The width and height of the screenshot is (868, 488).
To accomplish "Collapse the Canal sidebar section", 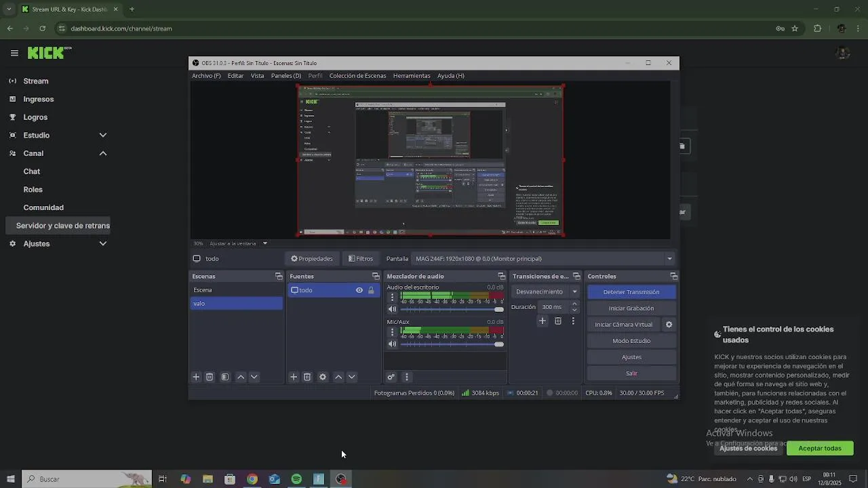I will click(103, 153).
